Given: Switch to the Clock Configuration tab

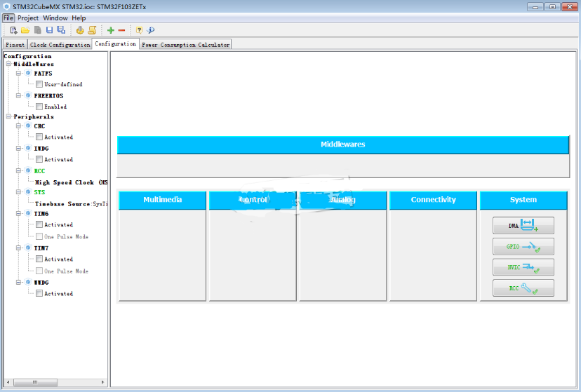Looking at the screenshot, I should [60, 44].
